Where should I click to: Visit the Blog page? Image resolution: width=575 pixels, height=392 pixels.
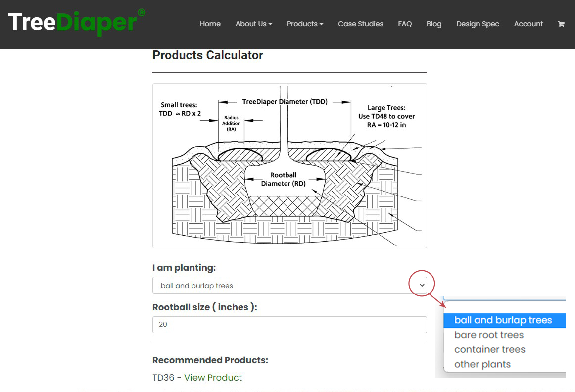click(434, 24)
